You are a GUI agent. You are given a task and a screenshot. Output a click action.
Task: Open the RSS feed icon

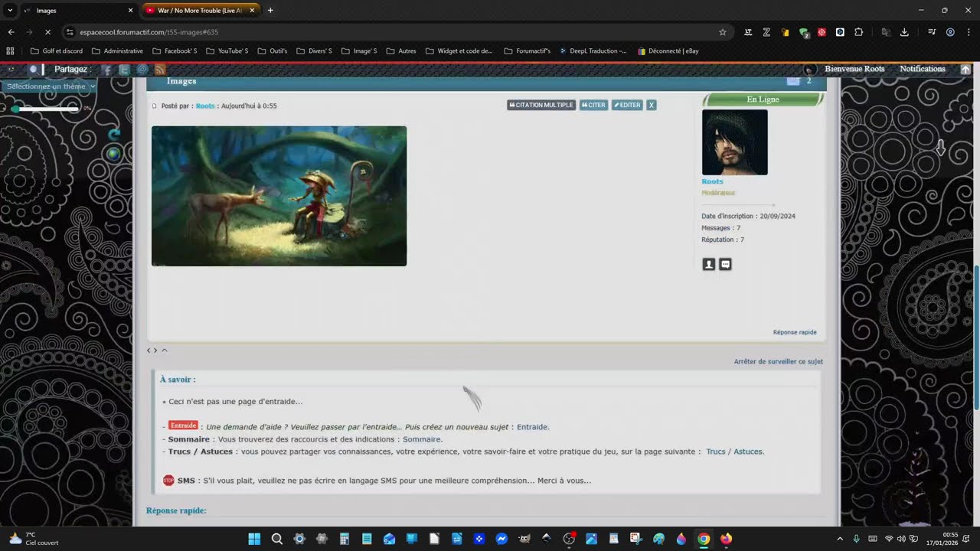pos(160,70)
